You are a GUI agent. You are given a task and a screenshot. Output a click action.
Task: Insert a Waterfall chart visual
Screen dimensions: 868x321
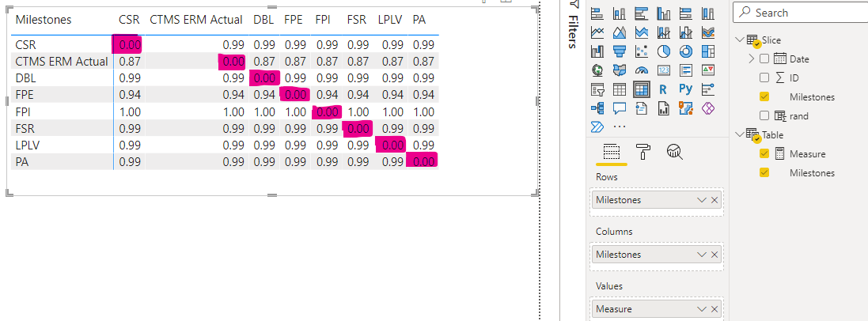597,51
